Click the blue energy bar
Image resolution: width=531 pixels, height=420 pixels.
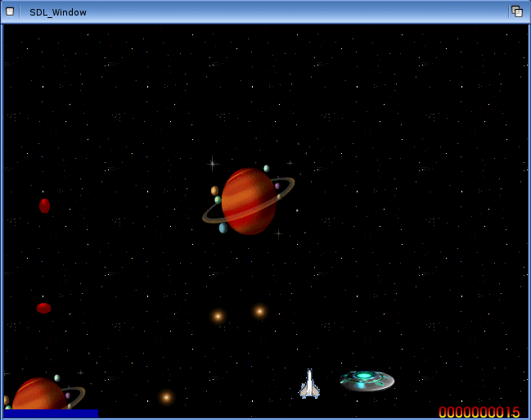point(51,413)
